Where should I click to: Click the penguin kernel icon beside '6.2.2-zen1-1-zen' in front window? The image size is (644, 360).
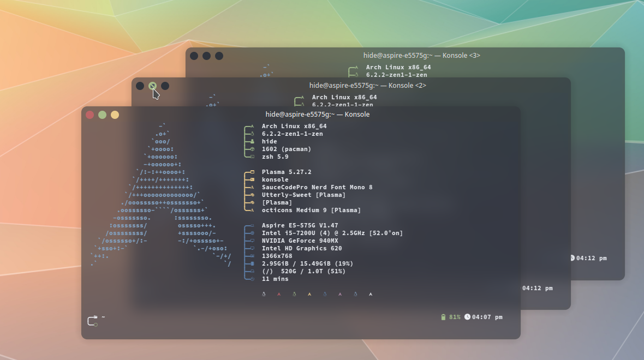(252, 134)
